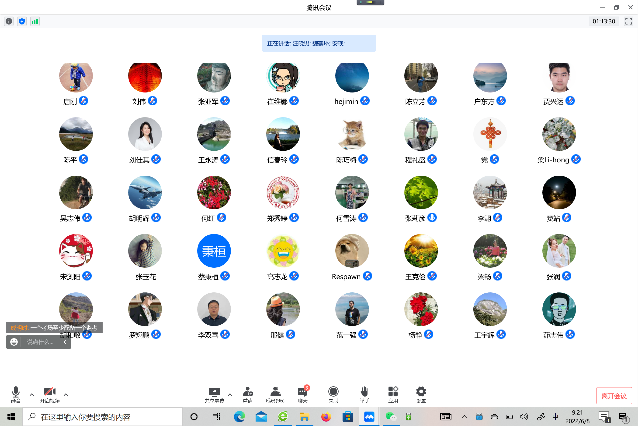Click the invite participants icon
The width and height of the screenshot is (638, 426).
tap(244, 393)
